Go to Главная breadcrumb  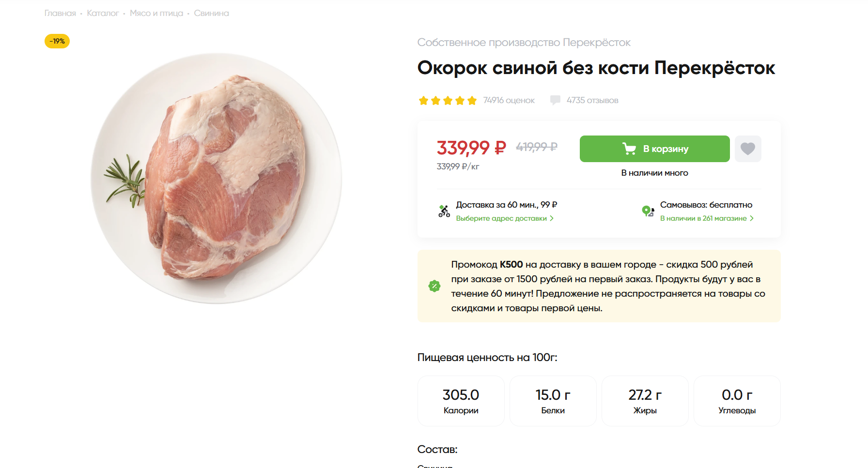(x=60, y=13)
